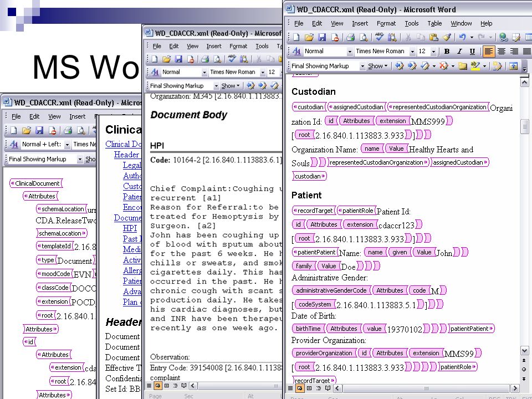
Task: Open a file via the front window's Open folder icon
Action: point(309,37)
